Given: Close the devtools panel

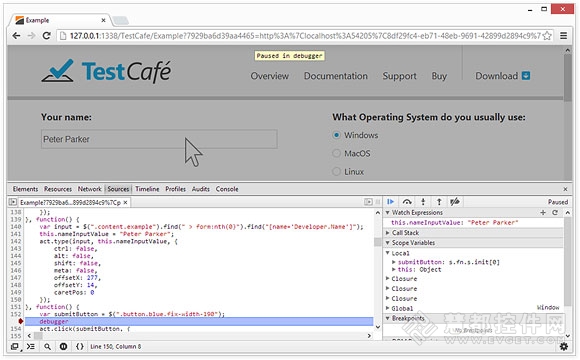Looking at the screenshot, I should 565,189.
